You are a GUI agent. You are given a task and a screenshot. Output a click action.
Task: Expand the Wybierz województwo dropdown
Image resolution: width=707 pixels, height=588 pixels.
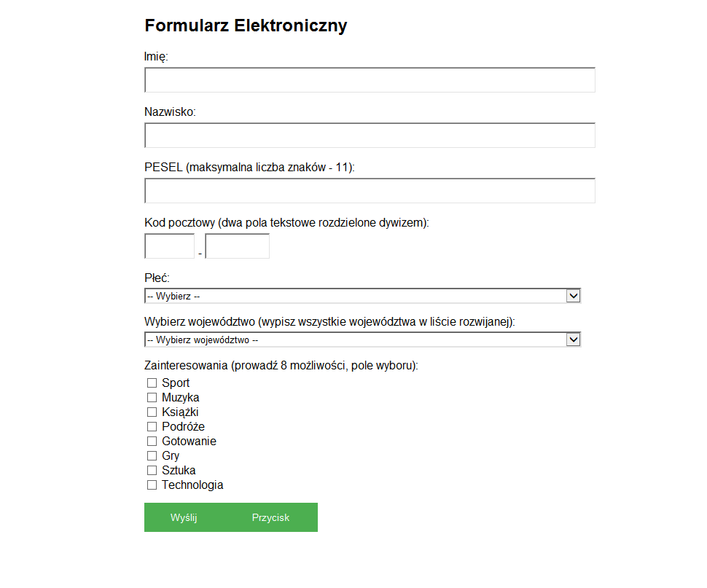362,340
